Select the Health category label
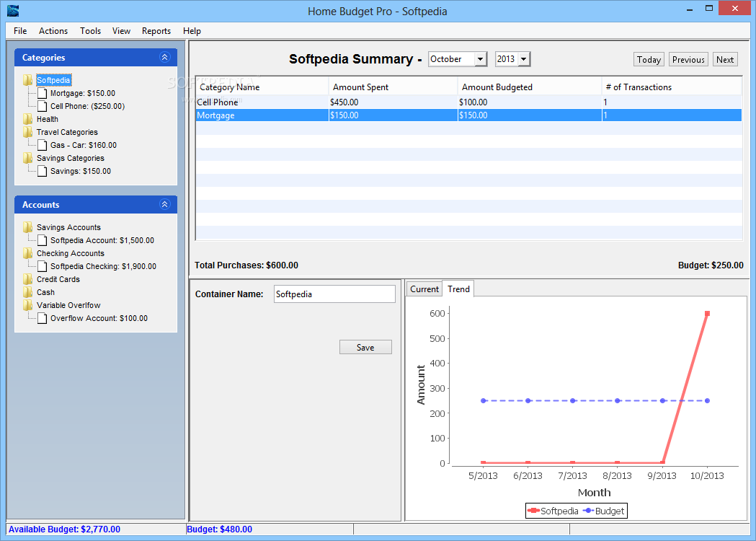Viewport: 756px width, 541px height. [x=48, y=119]
